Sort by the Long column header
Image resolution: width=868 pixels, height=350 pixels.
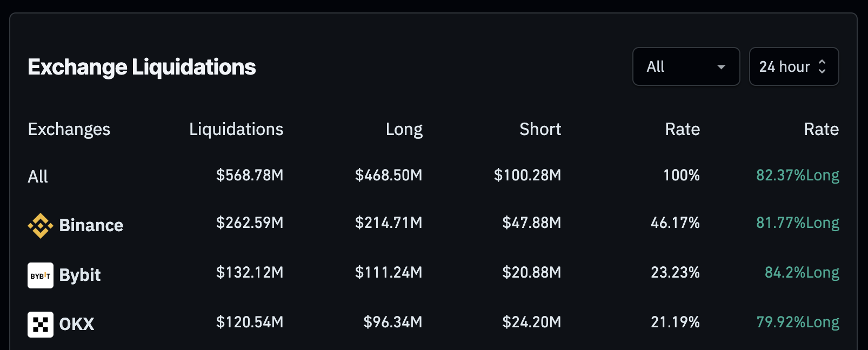(x=404, y=129)
